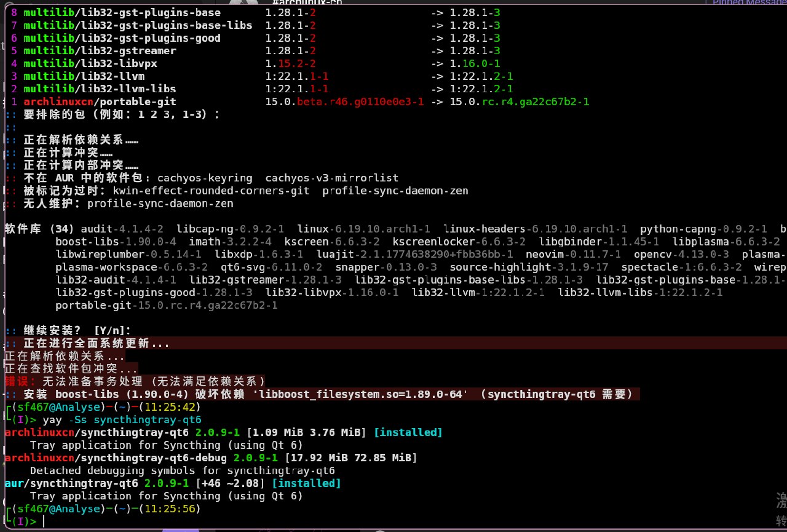The height and width of the screenshot is (532, 787).
Task: Click [installed] tag on the aur result
Action: 310,483
